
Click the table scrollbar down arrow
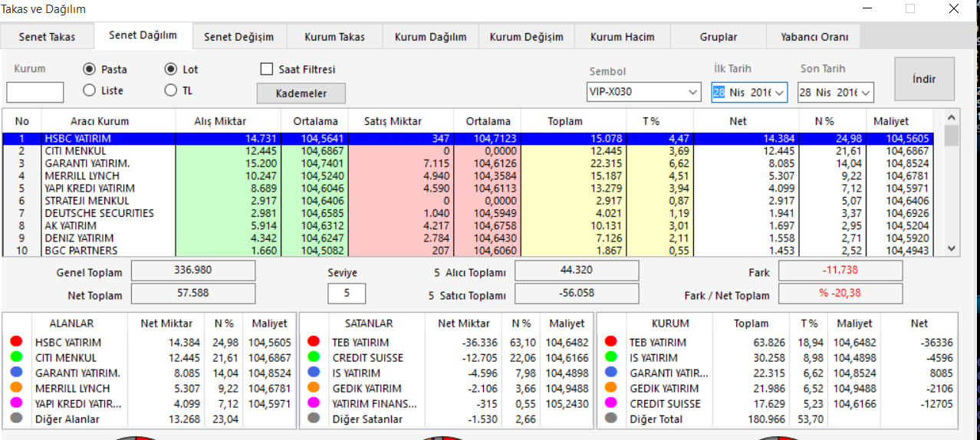click(952, 248)
